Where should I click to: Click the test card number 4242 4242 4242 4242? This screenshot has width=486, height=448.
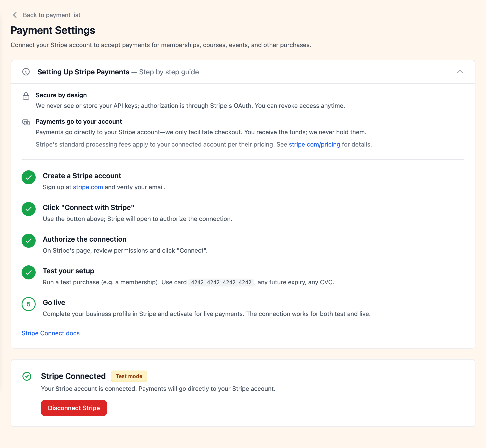[x=221, y=283]
